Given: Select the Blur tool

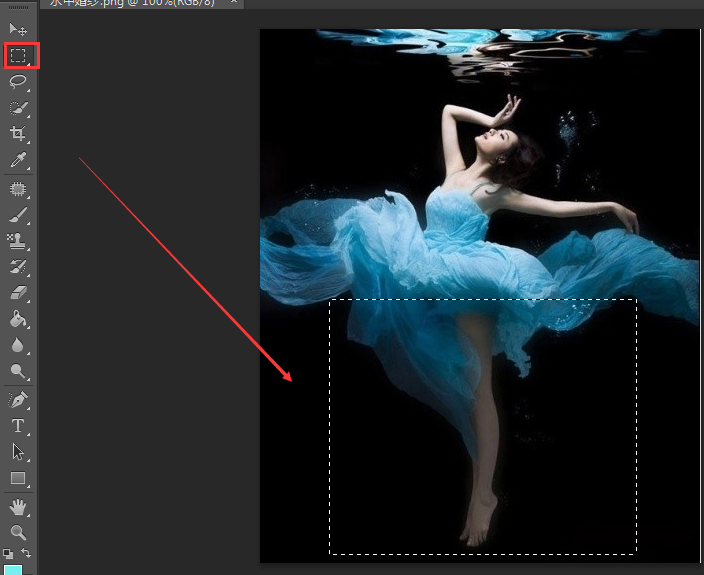Looking at the screenshot, I should (x=18, y=345).
